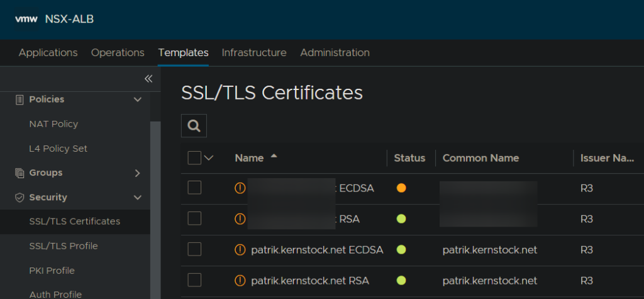644x299 pixels.
Task: Click warning icon beside patrik.kernstock.net RSA
Action: [240, 281]
